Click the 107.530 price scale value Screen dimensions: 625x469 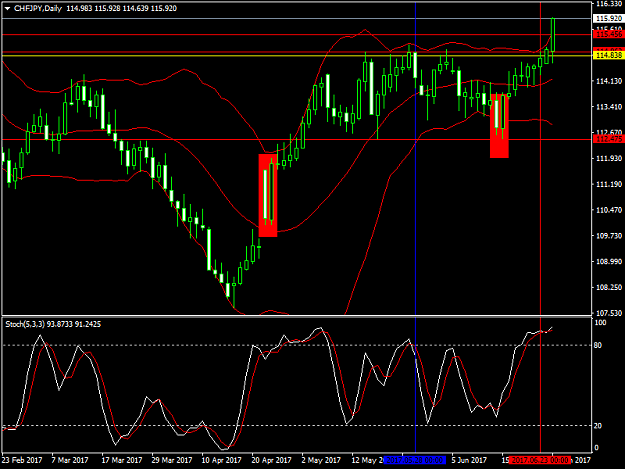click(609, 313)
